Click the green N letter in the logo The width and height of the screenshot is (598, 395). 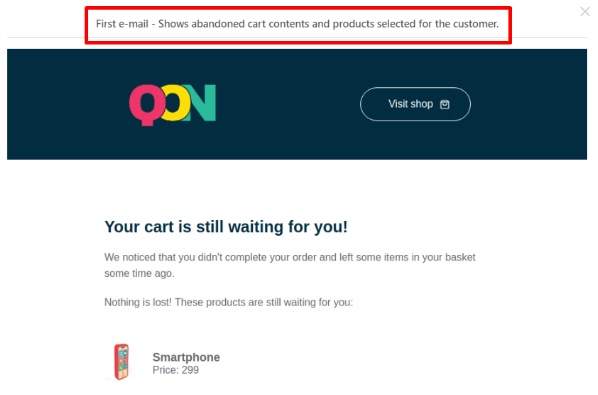[201, 103]
